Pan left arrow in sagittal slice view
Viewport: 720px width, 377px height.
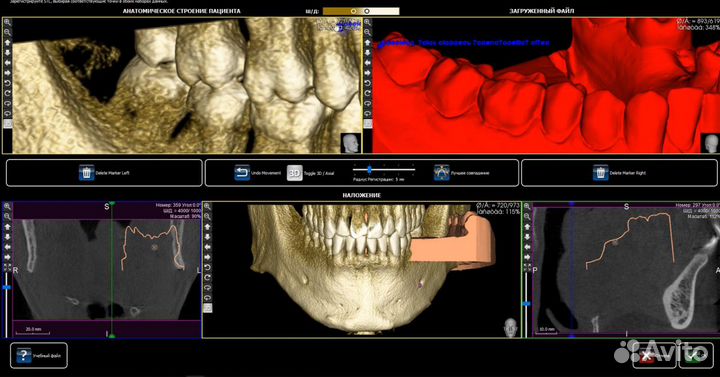tap(527, 247)
